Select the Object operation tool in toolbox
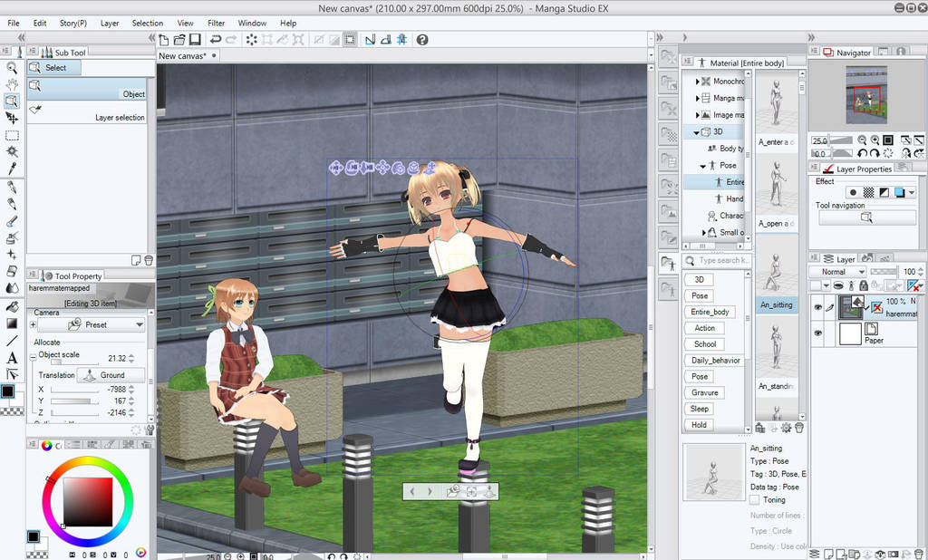The image size is (928, 560). tap(11, 101)
